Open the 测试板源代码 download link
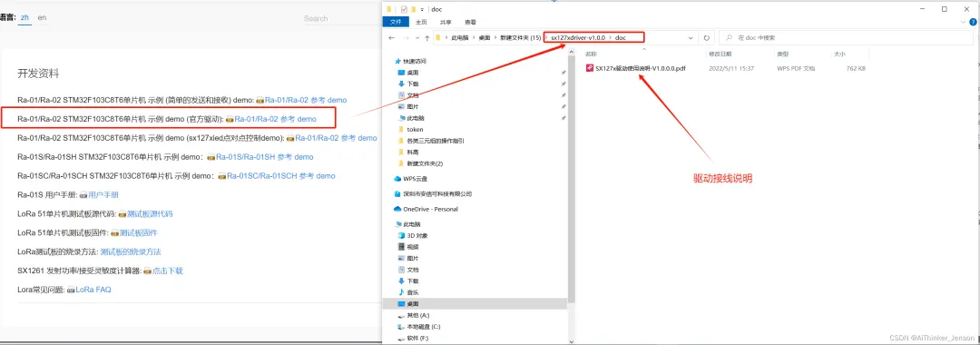Viewport: 980px width, 345px height. [x=150, y=213]
